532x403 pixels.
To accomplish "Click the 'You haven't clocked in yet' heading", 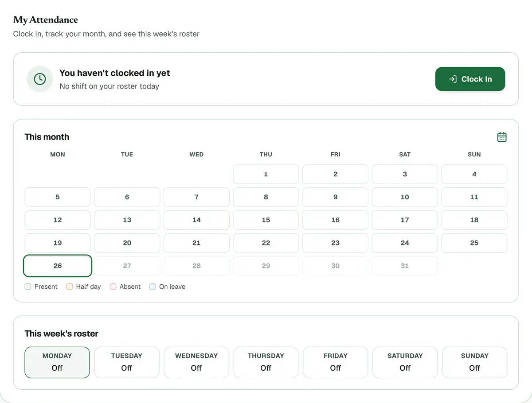I will coord(115,73).
